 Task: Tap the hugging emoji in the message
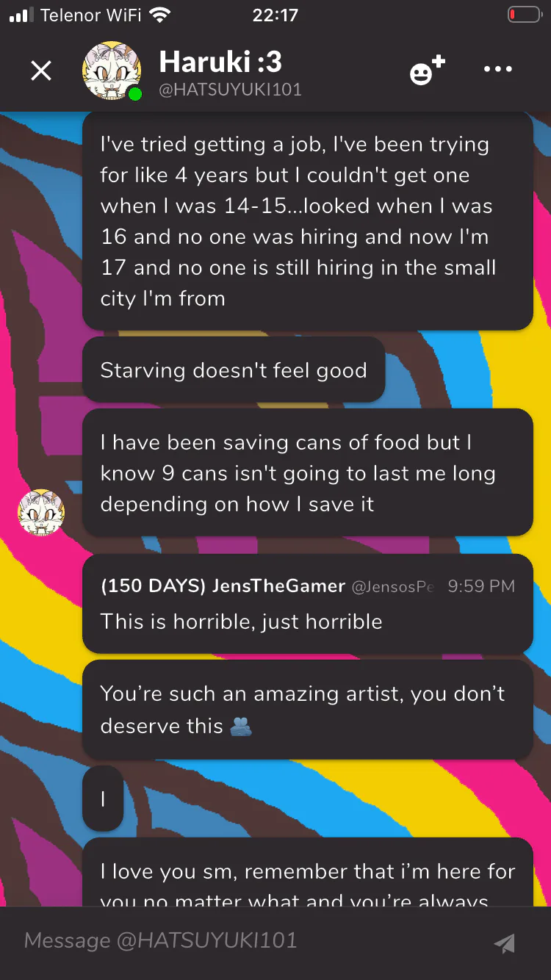(x=241, y=727)
